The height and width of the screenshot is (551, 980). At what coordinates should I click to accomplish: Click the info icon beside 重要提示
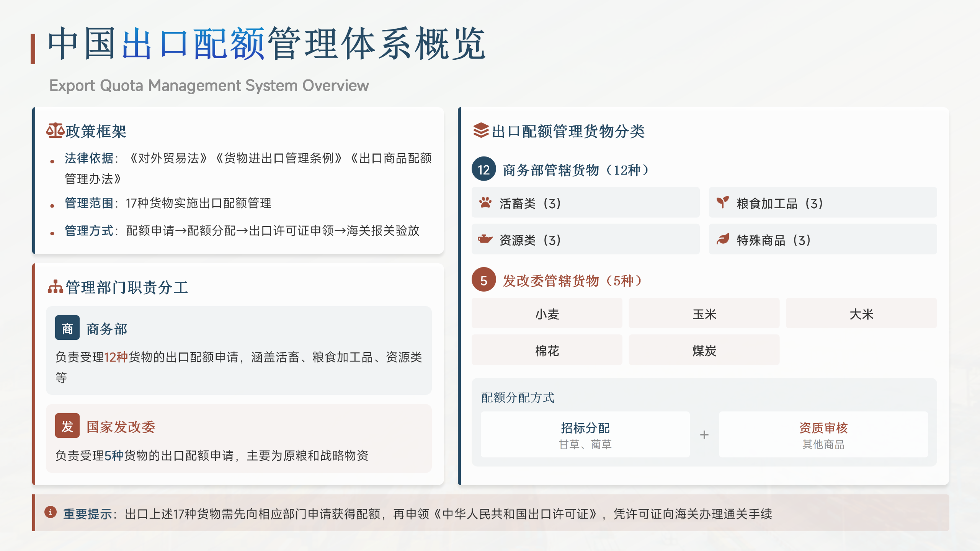coord(51,512)
